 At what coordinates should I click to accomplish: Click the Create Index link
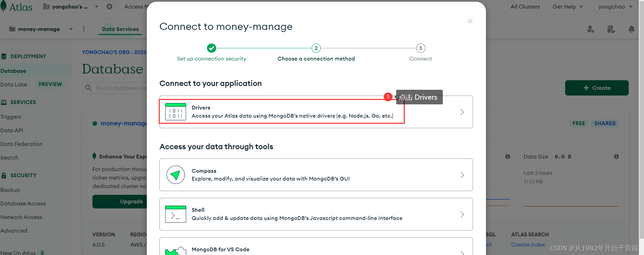point(528,244)
